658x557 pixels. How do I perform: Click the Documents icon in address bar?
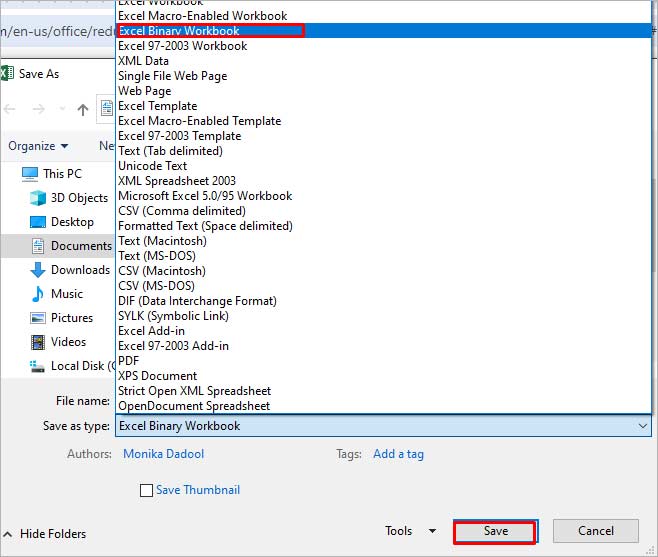(107, 109)
